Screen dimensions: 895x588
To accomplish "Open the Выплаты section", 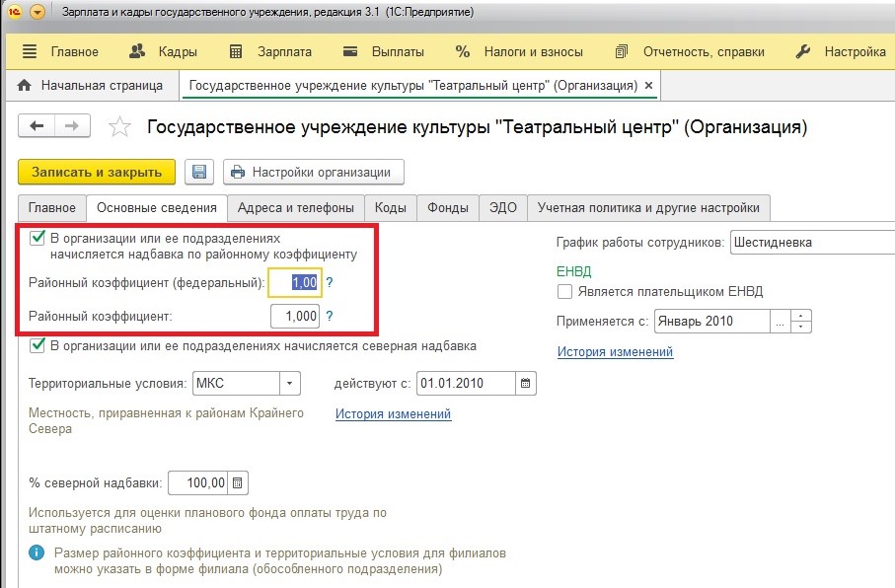I will coord(384,52).
